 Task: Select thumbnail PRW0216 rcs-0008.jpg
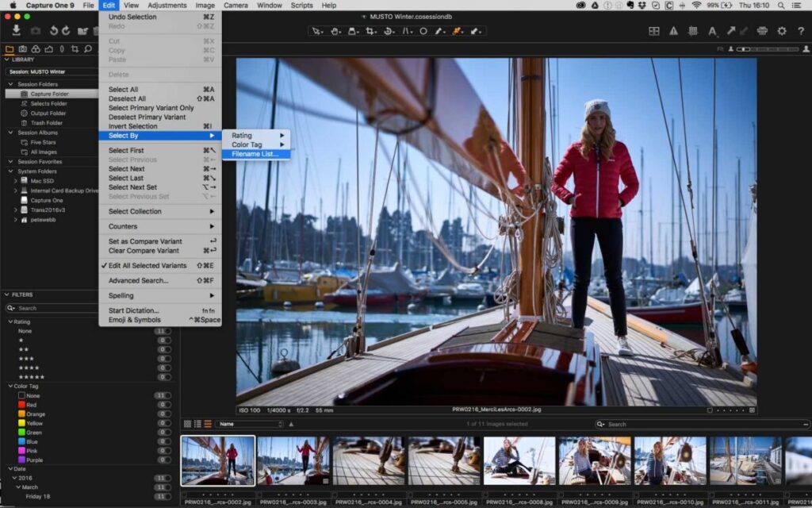(519, 460)
